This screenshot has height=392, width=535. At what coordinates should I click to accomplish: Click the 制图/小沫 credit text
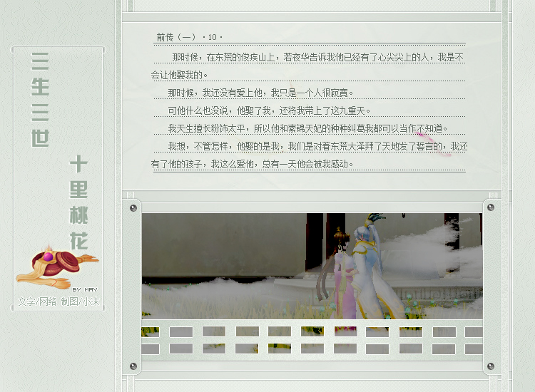point(80,301)
